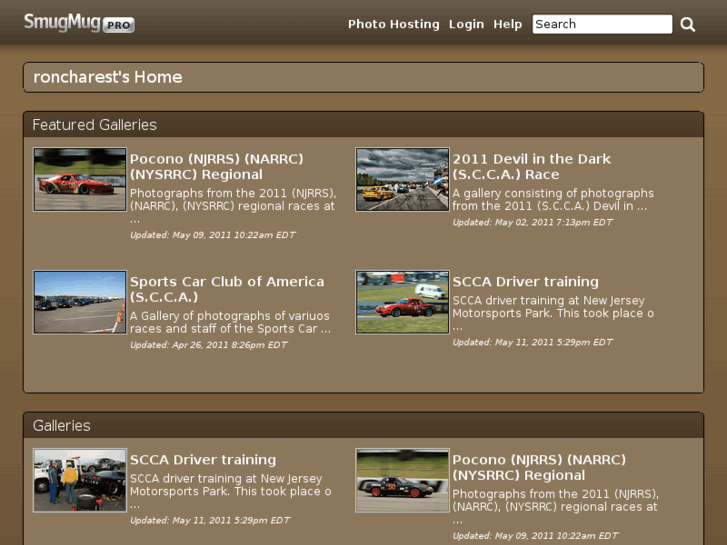Click text 'Updated: May 02, 2011 7:13pm EDT'
Viewport: 727px width, 545px height.
coord(532,223)
